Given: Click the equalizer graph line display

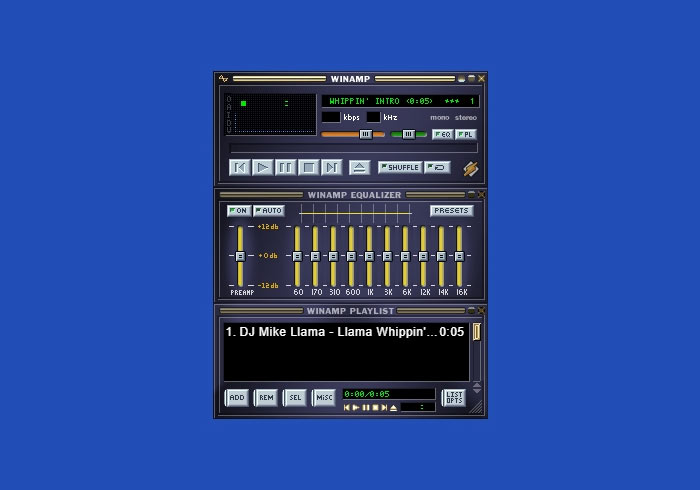Looking at the screenshot, I should 355,213.
